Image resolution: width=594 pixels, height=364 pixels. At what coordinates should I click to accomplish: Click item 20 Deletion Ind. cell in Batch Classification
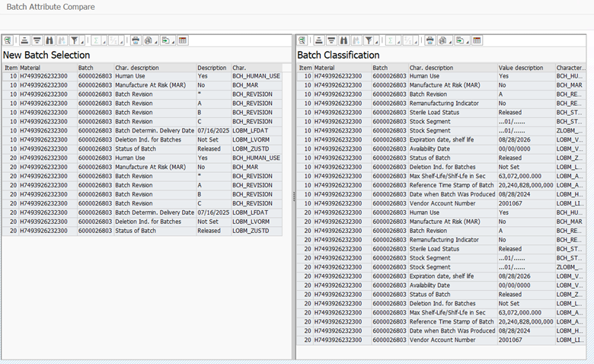click(x=452, y=303)
